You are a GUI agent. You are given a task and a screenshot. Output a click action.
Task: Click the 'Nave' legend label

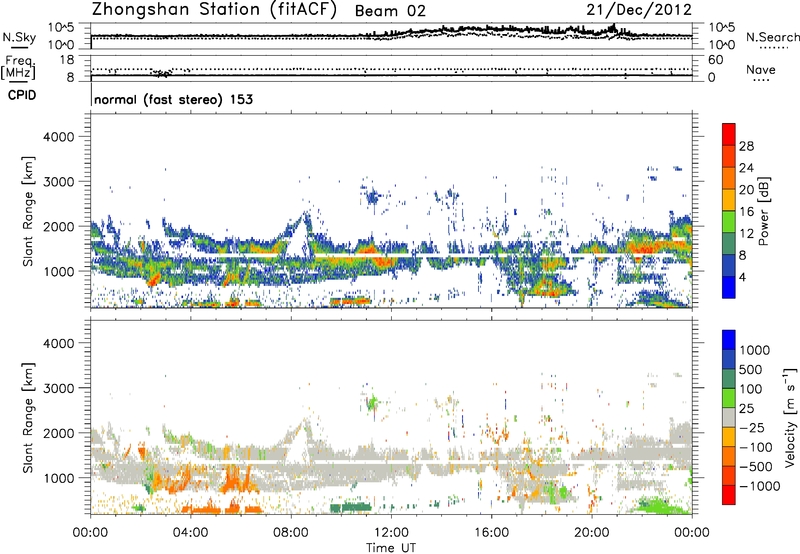click(761, 70)
